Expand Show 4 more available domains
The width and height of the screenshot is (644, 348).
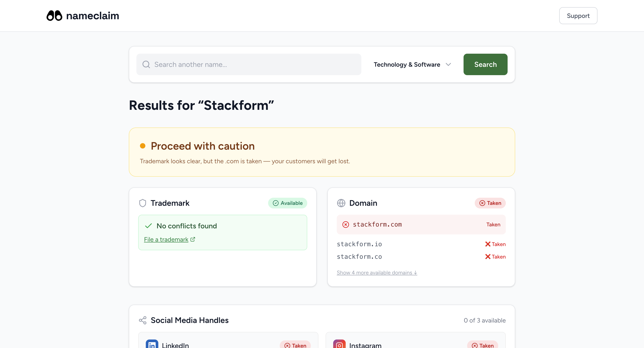click(377, 272)
